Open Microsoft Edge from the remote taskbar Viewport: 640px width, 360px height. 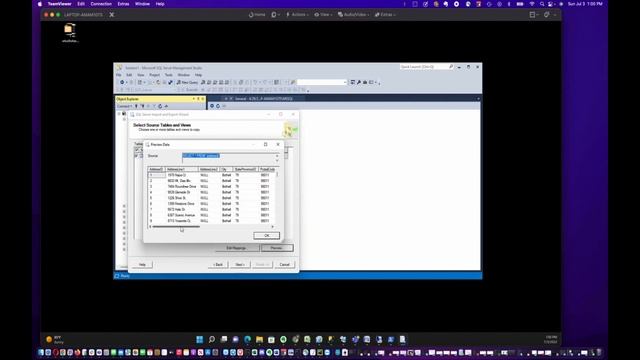(247, 339)
